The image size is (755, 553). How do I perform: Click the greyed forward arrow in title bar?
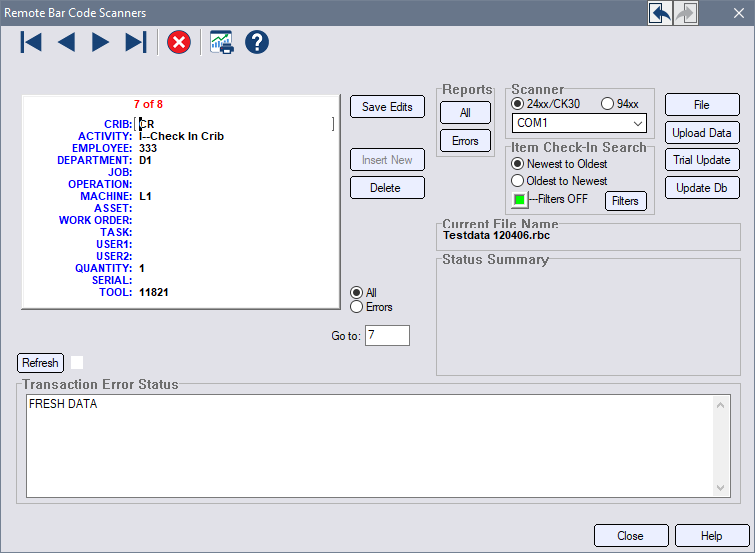click(686, 13)
